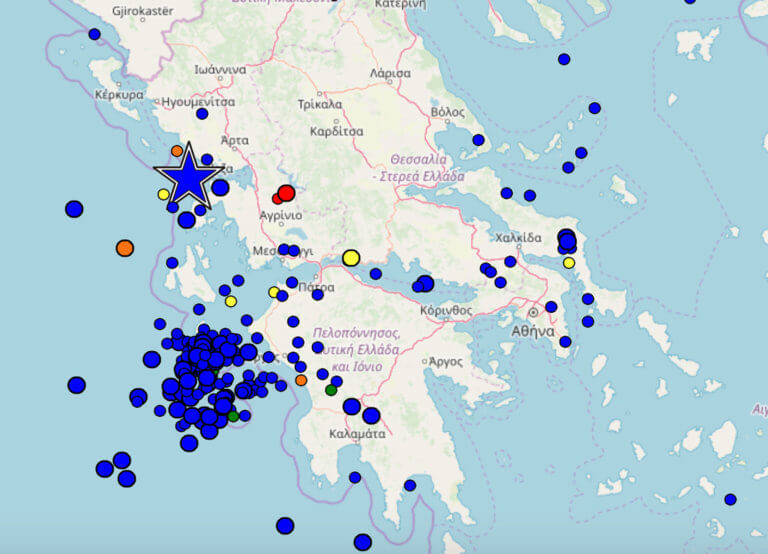Select the blue marker beside Βόλος

click(x=478, y=140)
